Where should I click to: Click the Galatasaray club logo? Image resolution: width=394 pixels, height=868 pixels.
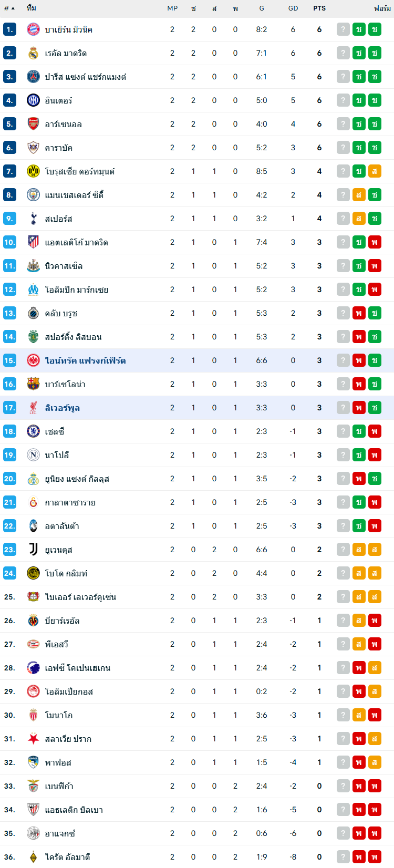(33, 502)
